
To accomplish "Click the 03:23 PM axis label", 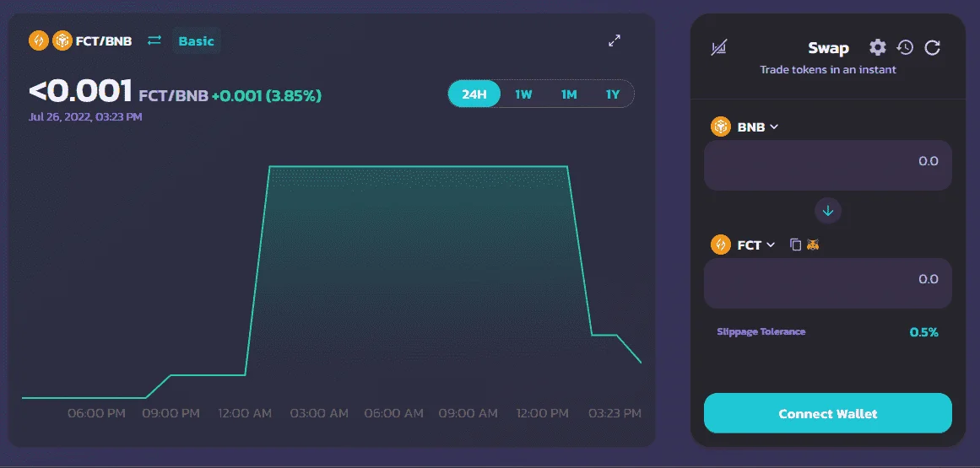I will click(x=615, y=413).
